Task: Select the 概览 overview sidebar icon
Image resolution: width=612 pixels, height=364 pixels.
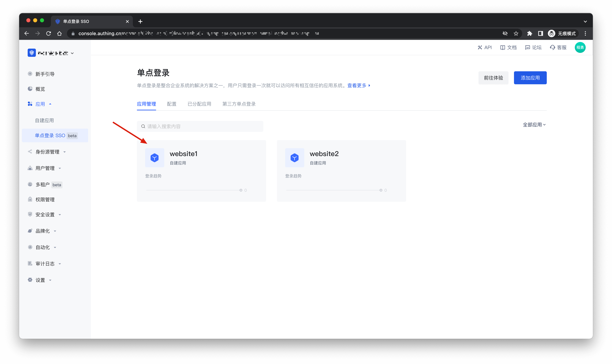Action: (x=30, y=89)
